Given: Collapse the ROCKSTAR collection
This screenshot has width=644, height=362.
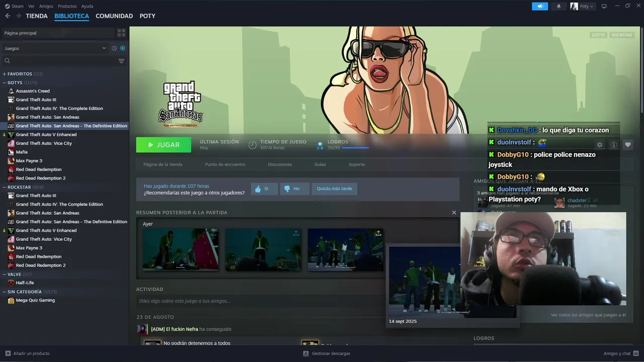Looking at the screenshot, I should tap(5, 187).
